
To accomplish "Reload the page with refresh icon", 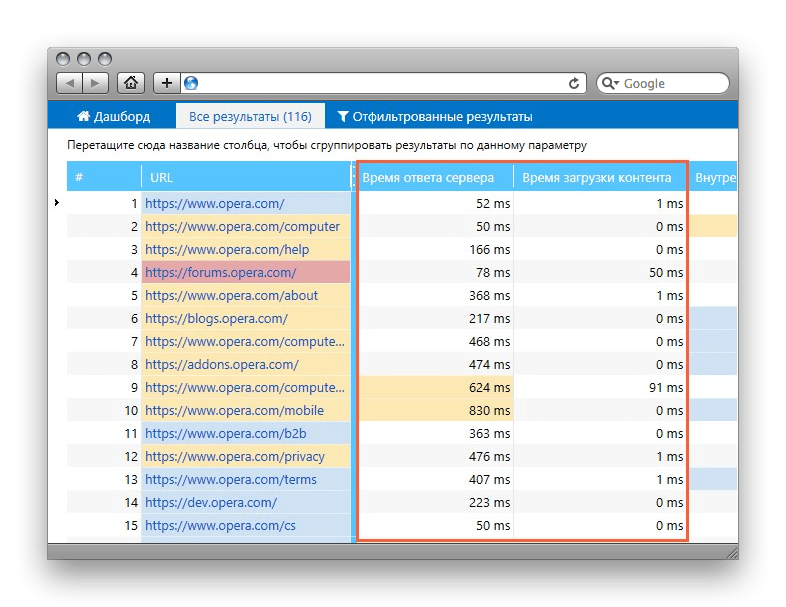I will click(x=574, y=83).
